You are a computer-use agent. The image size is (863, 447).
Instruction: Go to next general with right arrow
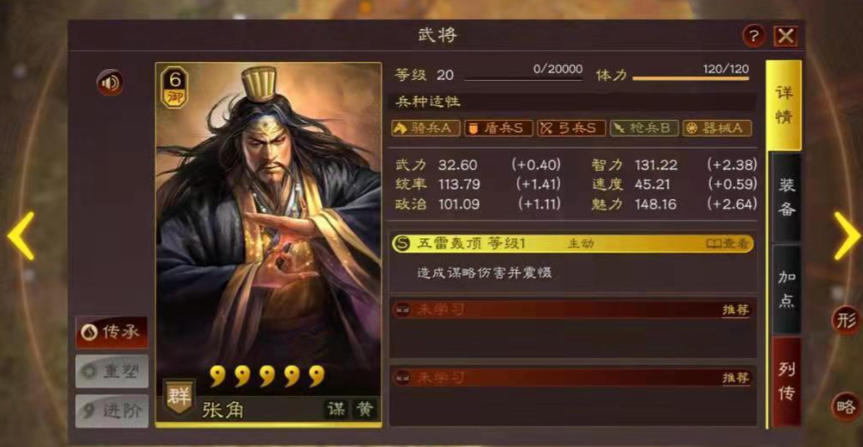click(x=846, y=236)
